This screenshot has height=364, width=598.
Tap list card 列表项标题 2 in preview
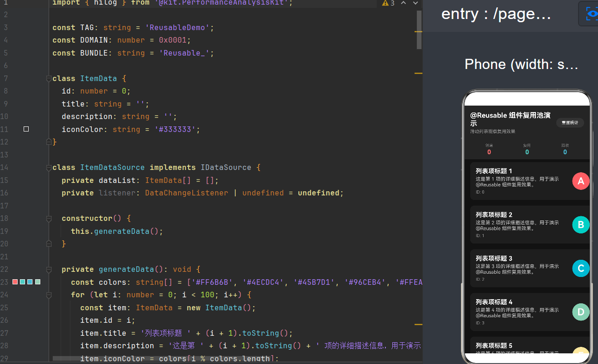tap(529, 225)
